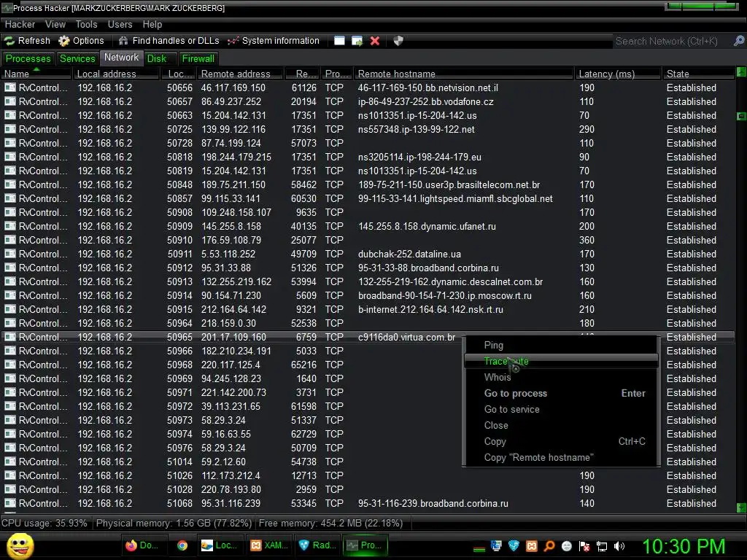Screen dimensions: 747x560
Task: Focus the Search Network input field
Action: click(672, 42)
